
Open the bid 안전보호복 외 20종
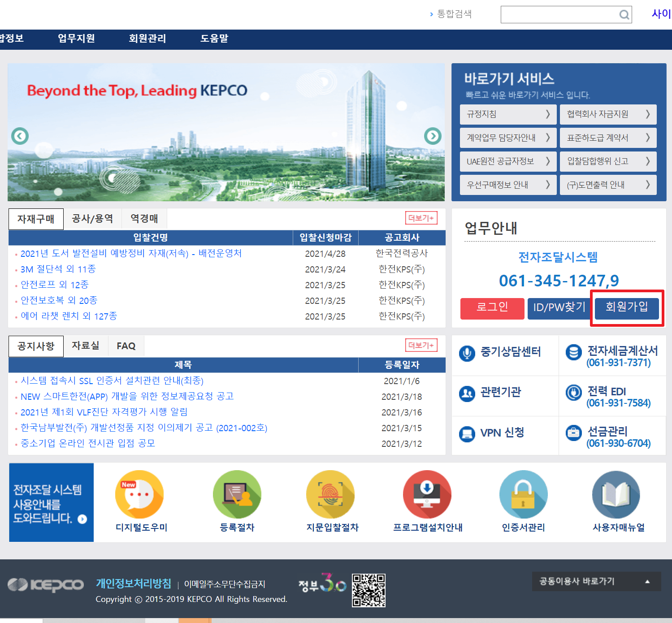point(59,301)
